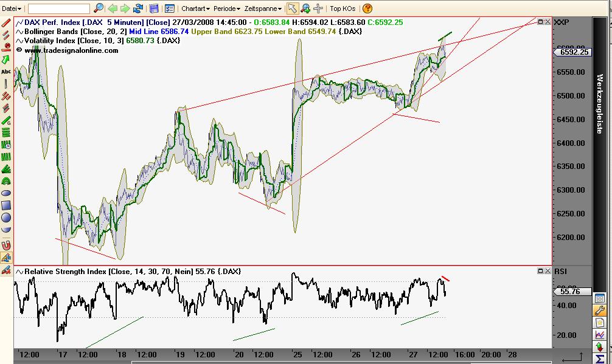Select the blue rectangle drawing tool
Image resolution: width=612 pixels, height=364 pixels.
point(6,205)
